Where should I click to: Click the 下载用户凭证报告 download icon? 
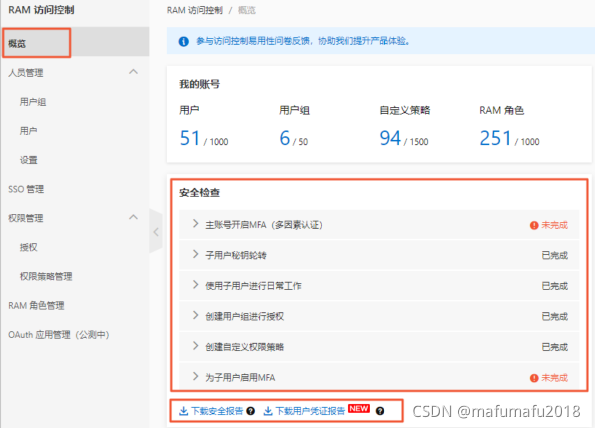[268, 411]
